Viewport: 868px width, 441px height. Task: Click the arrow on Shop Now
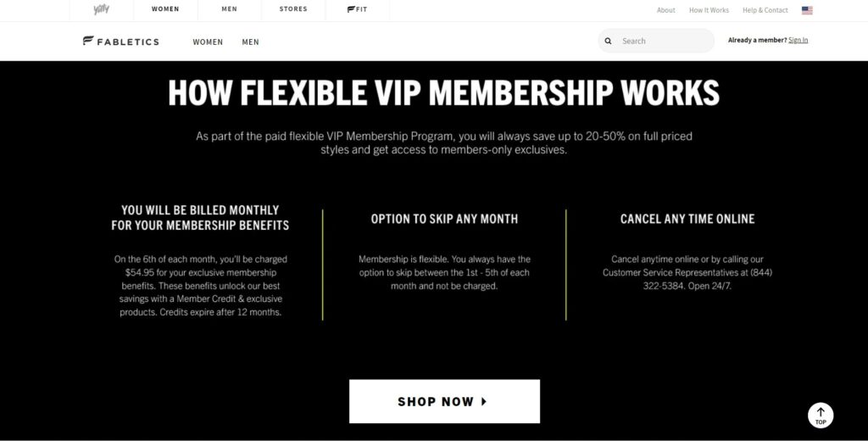484,402
